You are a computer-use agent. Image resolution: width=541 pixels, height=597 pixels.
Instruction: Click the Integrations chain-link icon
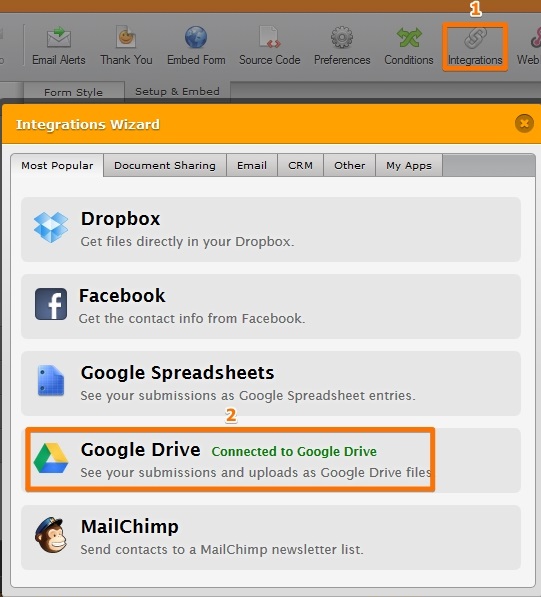(475, 38)
